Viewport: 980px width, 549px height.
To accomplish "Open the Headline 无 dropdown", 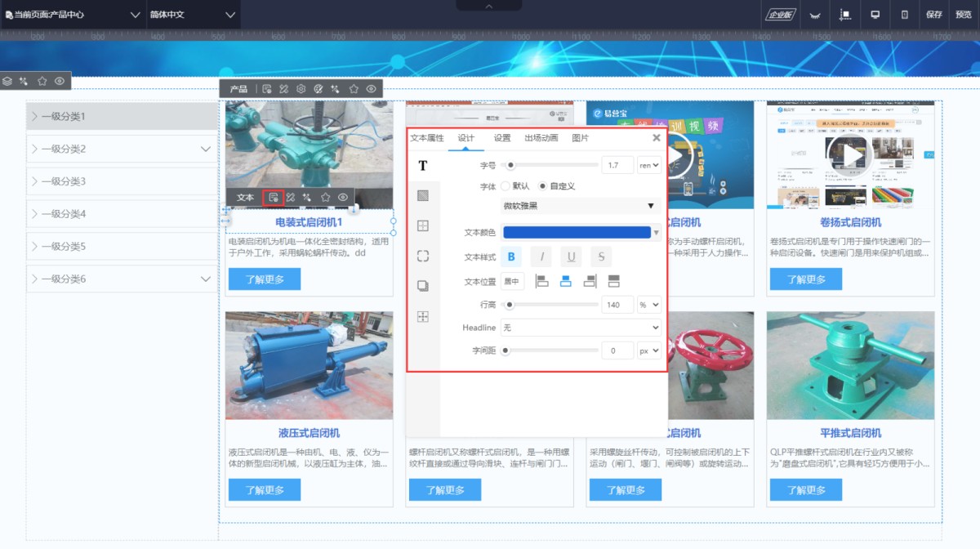I will coord(581,328).
